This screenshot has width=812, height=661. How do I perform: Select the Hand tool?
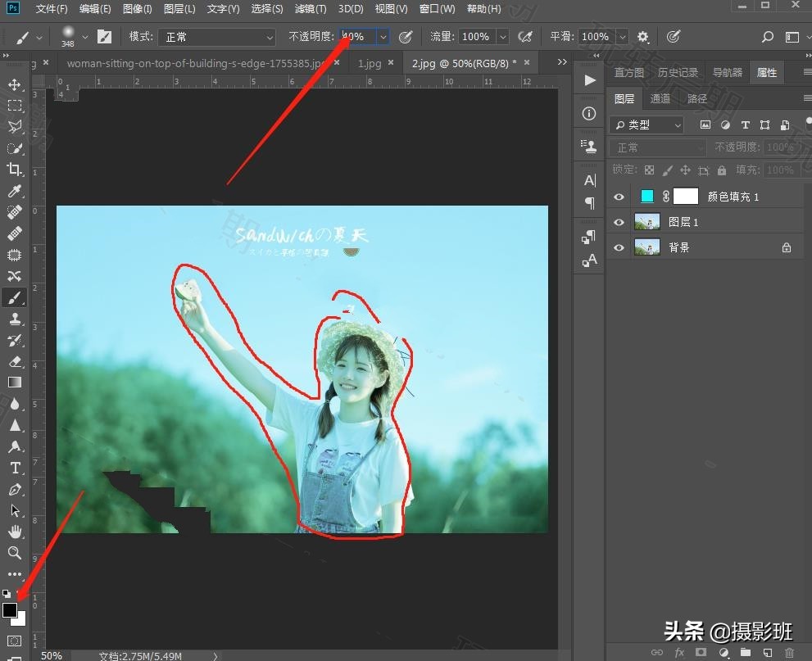coord(15,532)
